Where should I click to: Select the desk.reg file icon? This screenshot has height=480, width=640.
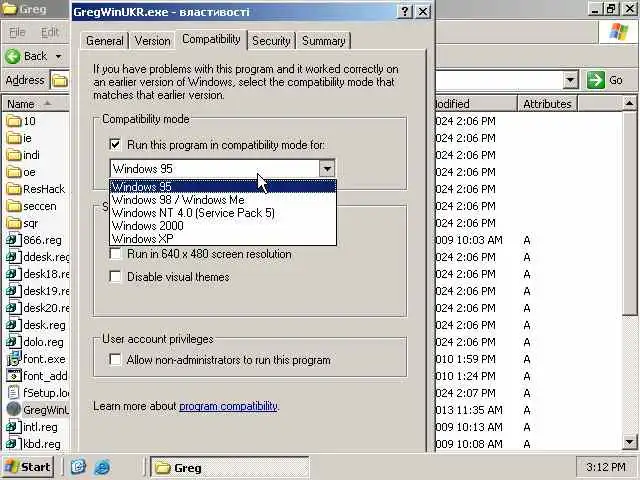click(x=14, y=325)
